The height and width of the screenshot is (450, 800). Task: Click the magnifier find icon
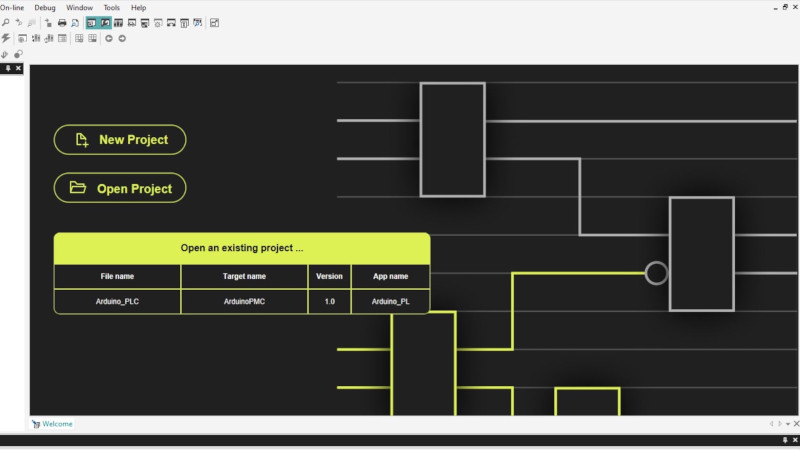(6, 22)
